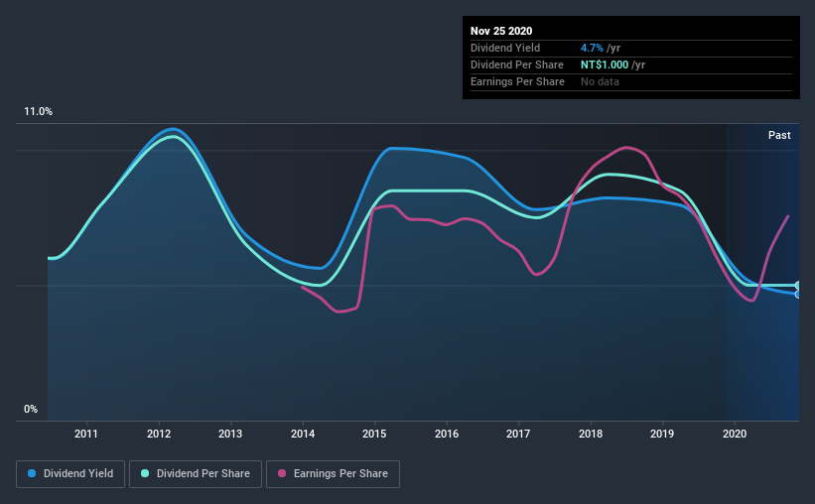
Task: Click the Nov 25 2020 tooltip date
Action: (501, 31)
